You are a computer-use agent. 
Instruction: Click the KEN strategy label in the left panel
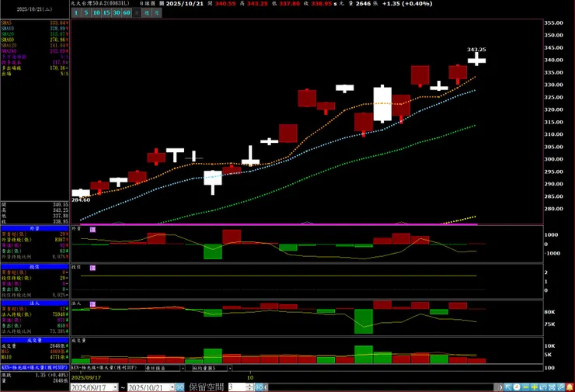pos(34,367)
